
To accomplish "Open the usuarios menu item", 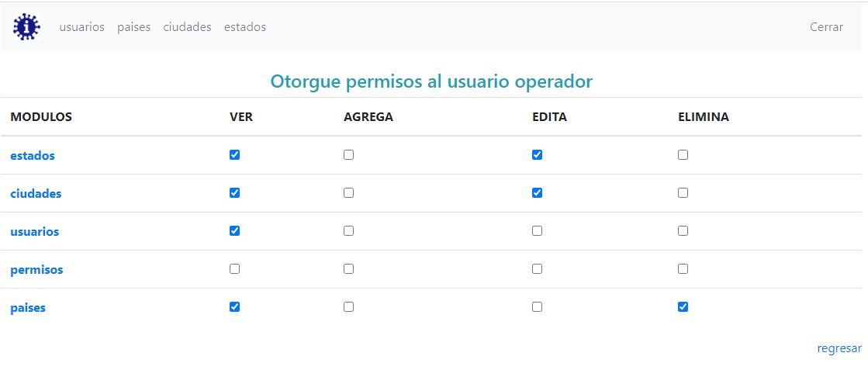I will (81, 27).
